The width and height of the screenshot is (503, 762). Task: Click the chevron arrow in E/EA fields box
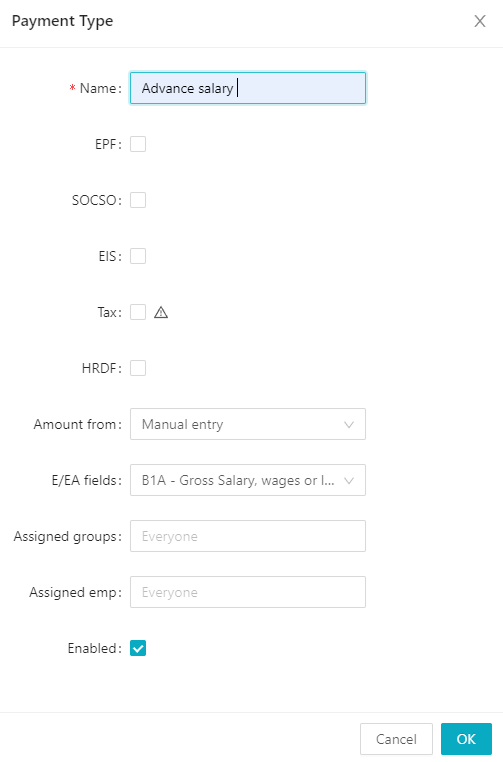click(348, 481)
